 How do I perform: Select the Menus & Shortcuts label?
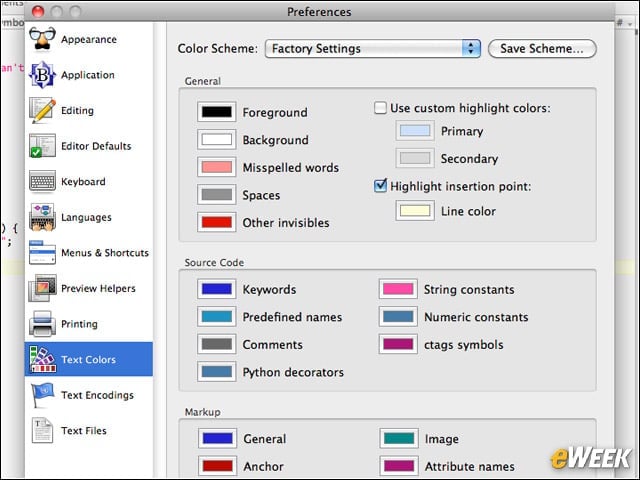click(x=104, y=253)
